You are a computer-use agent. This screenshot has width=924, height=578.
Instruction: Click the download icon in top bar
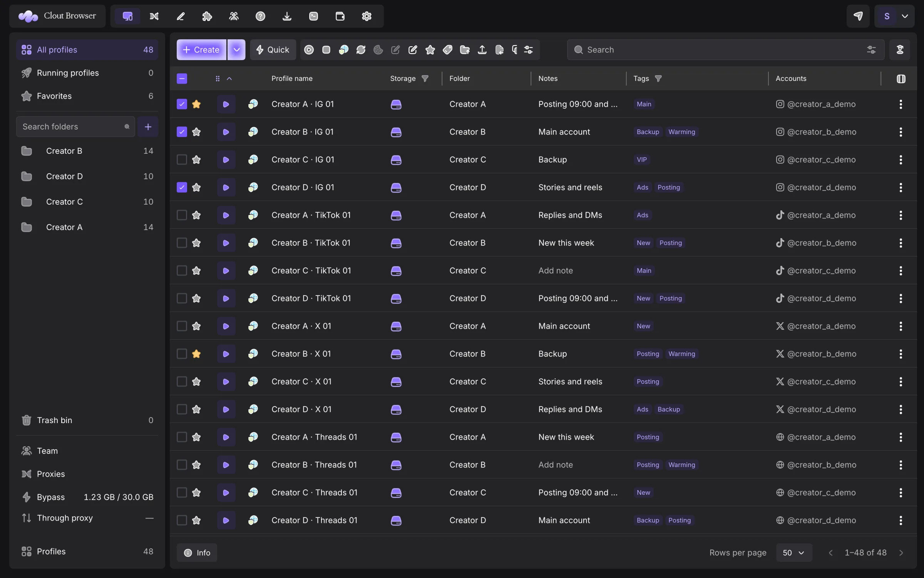point(287,16)
